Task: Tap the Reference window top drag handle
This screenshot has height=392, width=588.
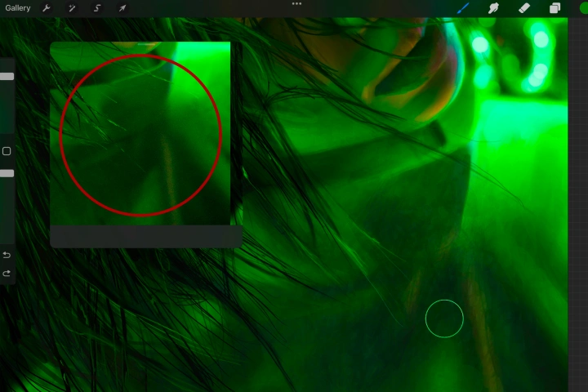Action: (x=146, y=44)
